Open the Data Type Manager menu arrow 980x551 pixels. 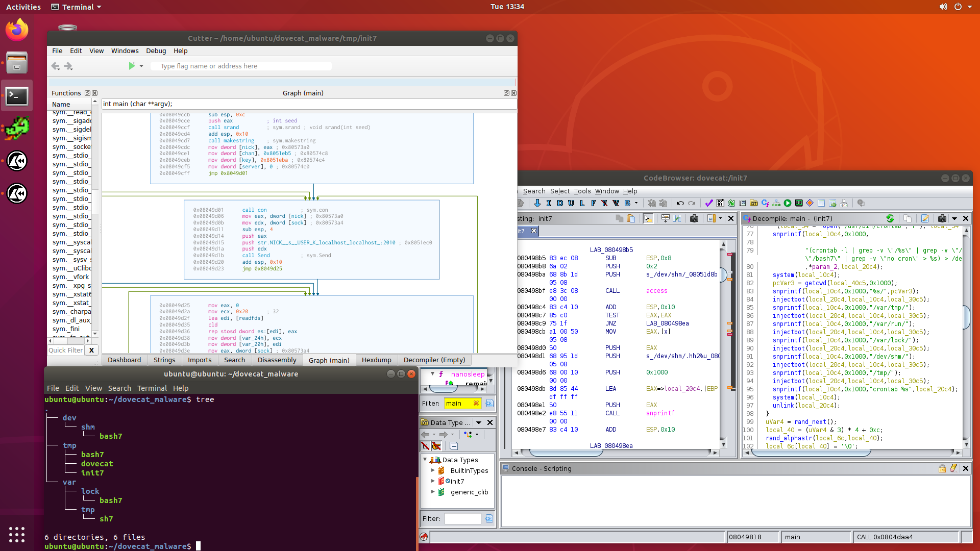point(479,422)
